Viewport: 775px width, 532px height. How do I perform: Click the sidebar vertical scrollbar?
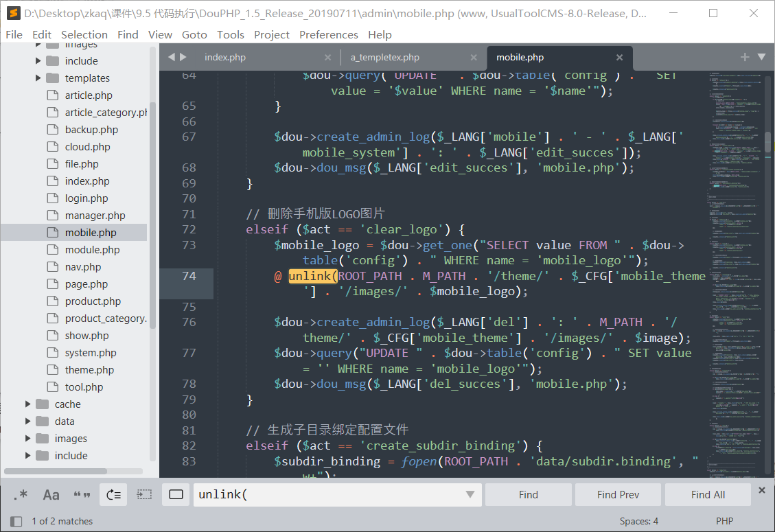click(x=152, y=215)
